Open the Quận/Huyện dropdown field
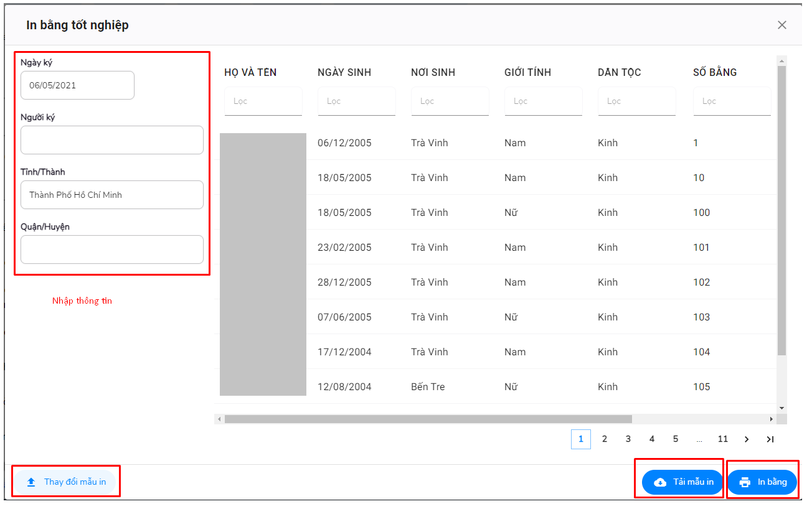 [x=112, y=250]
